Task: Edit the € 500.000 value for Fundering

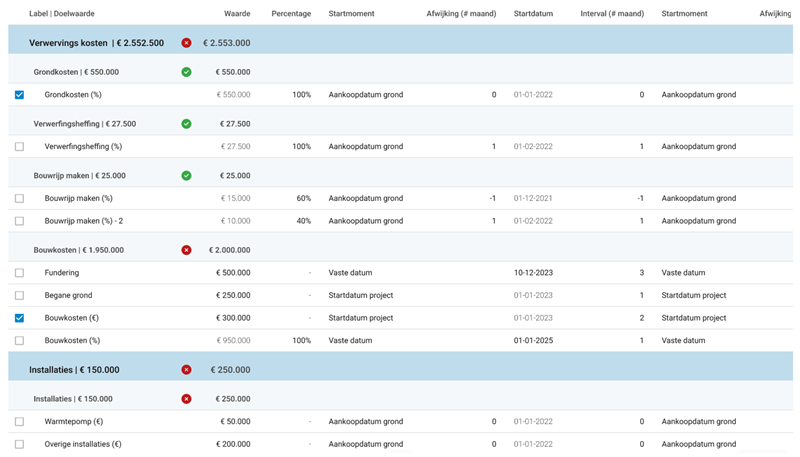Action: pyautogui.click(x=233, y=273)
